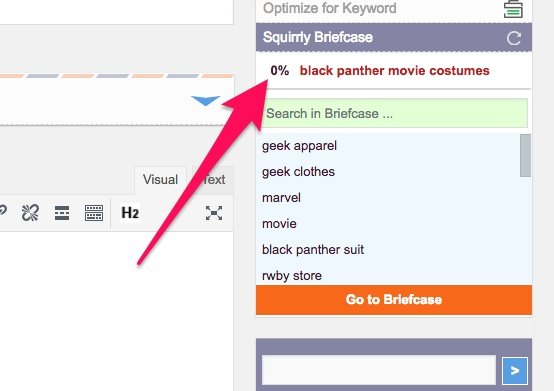554x391 pixels.
Task: Pick the marvel keyword
Action: pos(281,198)
